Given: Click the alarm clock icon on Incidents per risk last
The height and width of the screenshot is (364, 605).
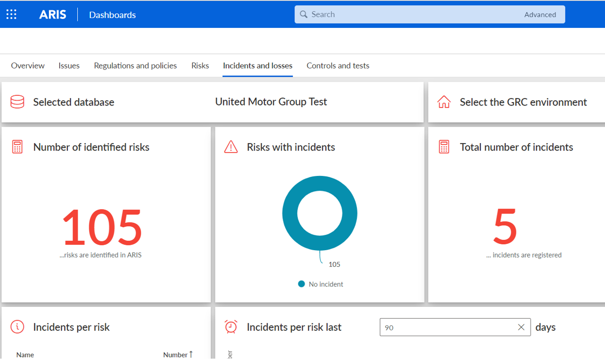Looking at the screenshot, I should coord(230,327).
